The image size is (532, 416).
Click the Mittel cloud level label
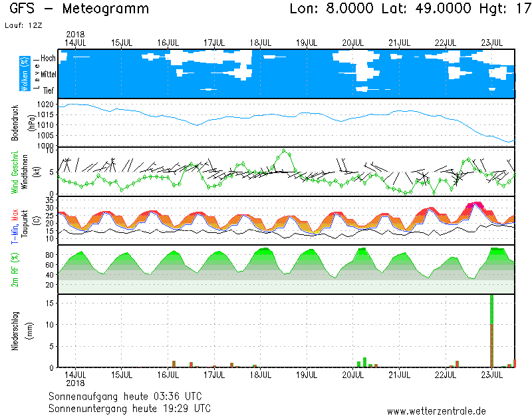(48, 75)
